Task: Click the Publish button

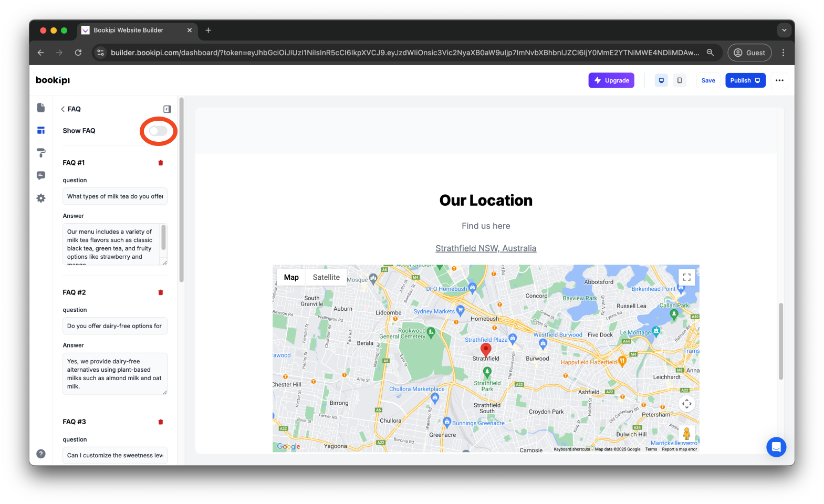Action: pos(746,80)
